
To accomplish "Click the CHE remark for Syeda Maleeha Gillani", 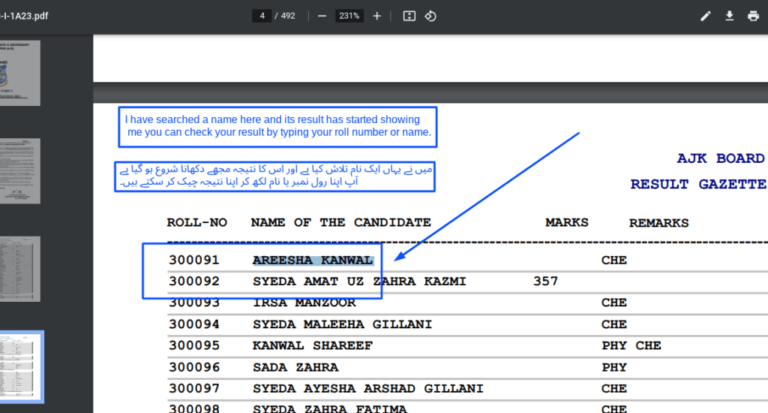I will (x=614, y=324).
